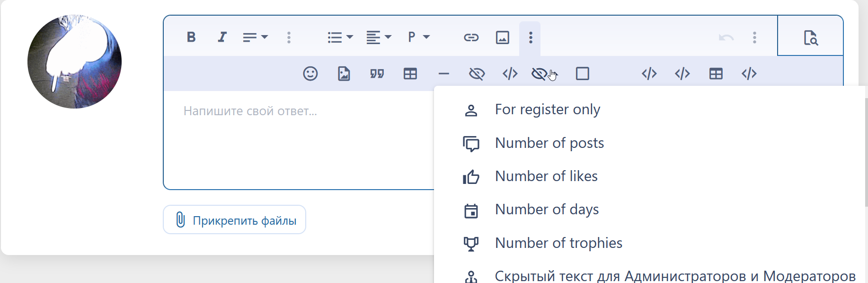Viewport: 868px width, 283px height.
Task: Insert a table from the toolbar
Action: (x=410, y=73)
